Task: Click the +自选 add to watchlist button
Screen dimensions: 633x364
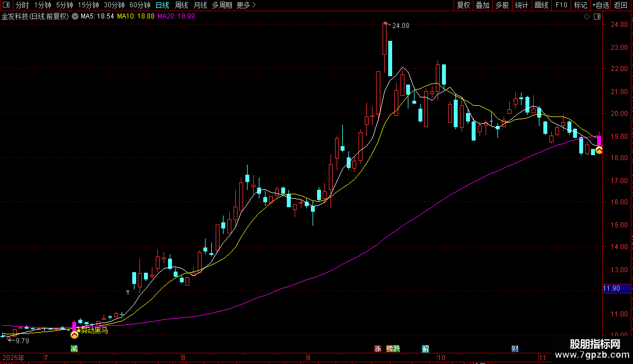Action: 601,5
